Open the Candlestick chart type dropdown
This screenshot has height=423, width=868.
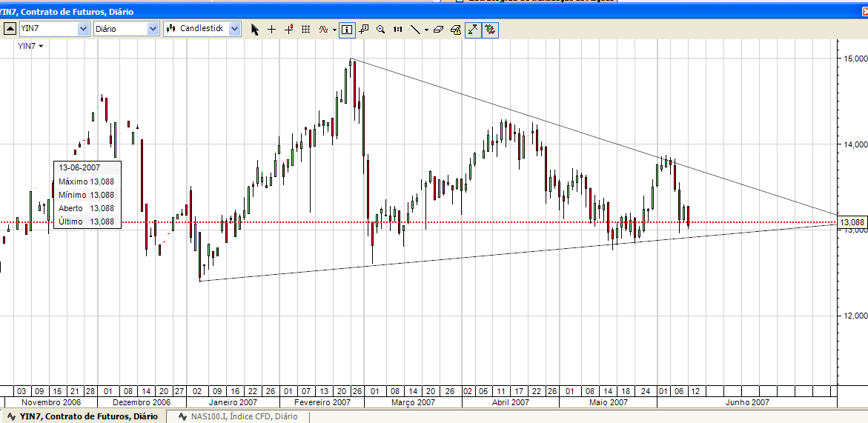pyautogui.click(x=235, y=30)
